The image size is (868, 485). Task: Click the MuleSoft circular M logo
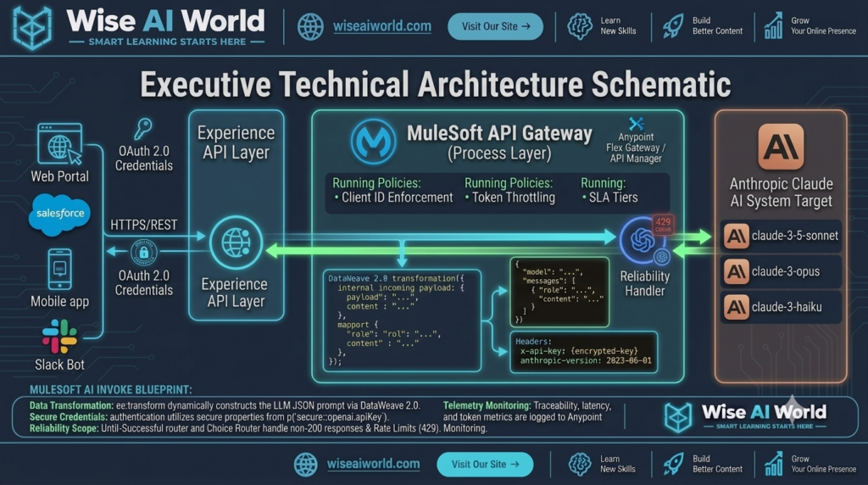(374, 142)
